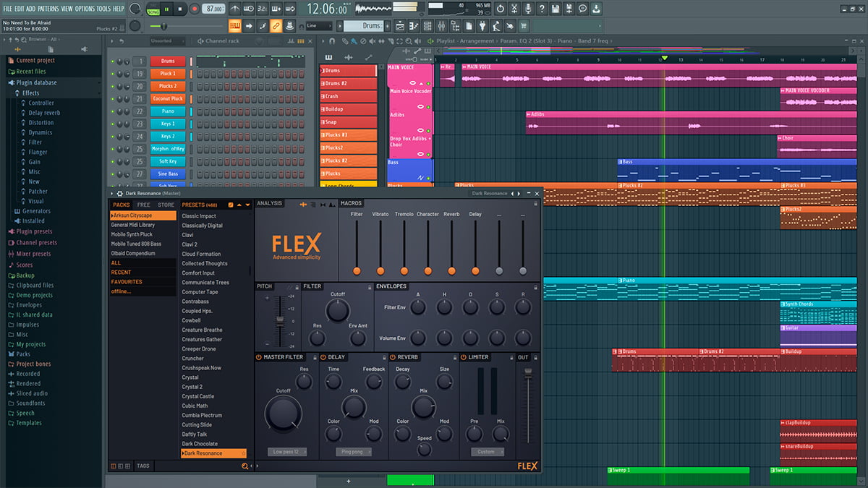Click the microphone recording icon
The image size is (868, 488).
[528, 9]
